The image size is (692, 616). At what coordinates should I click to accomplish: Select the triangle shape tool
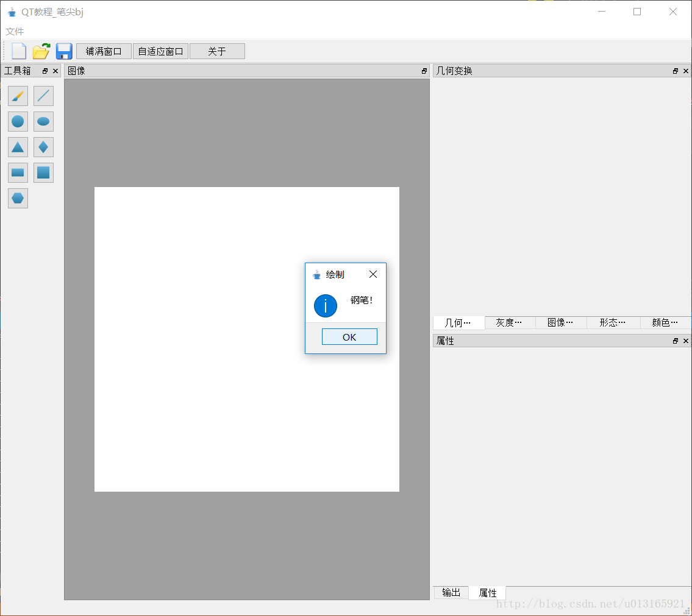tap(18, 147)
